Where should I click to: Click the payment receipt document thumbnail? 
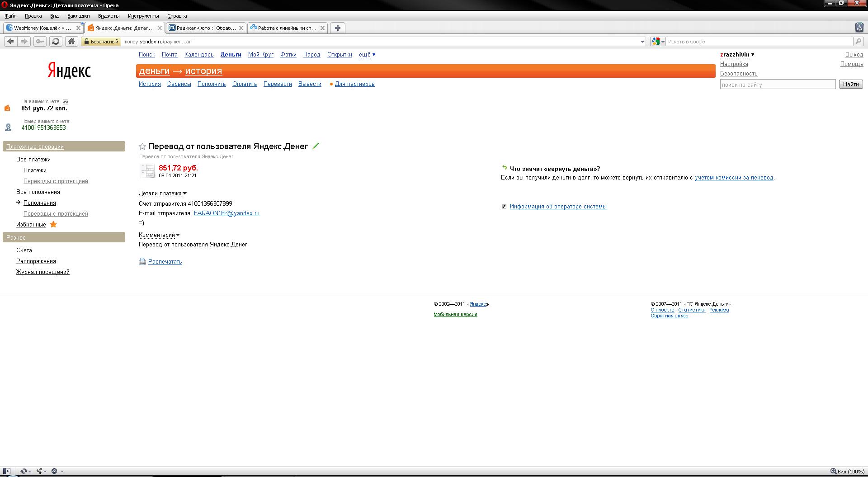tap(147, 171)
